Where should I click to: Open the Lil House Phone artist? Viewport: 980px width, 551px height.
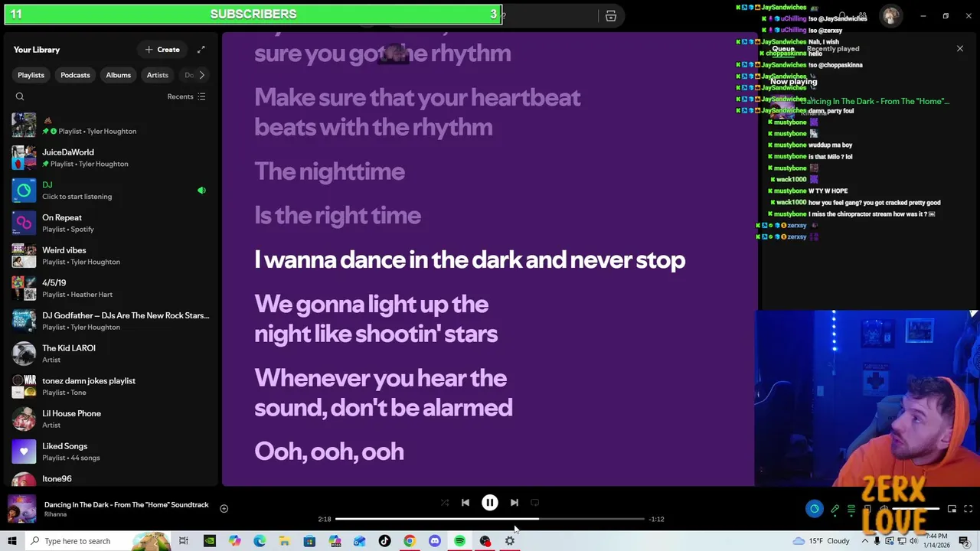110,419
